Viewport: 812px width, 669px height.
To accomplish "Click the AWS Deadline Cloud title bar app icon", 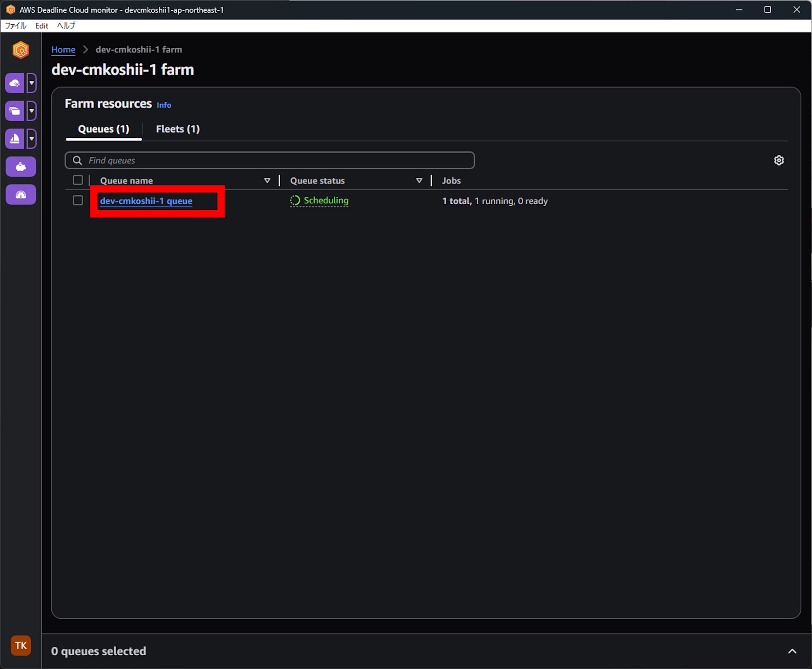I will (x=11, y=10).
